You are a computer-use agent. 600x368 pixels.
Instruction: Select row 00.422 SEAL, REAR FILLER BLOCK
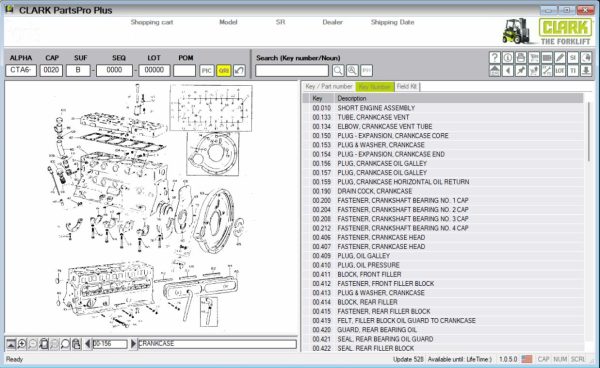click(444, 348)
